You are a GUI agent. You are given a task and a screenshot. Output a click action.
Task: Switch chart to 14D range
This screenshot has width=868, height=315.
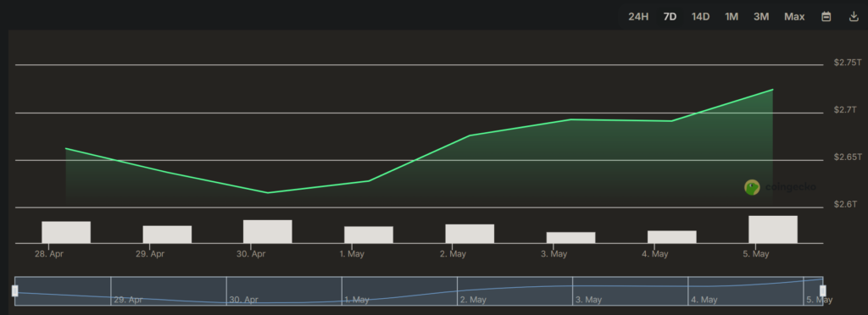700,17
